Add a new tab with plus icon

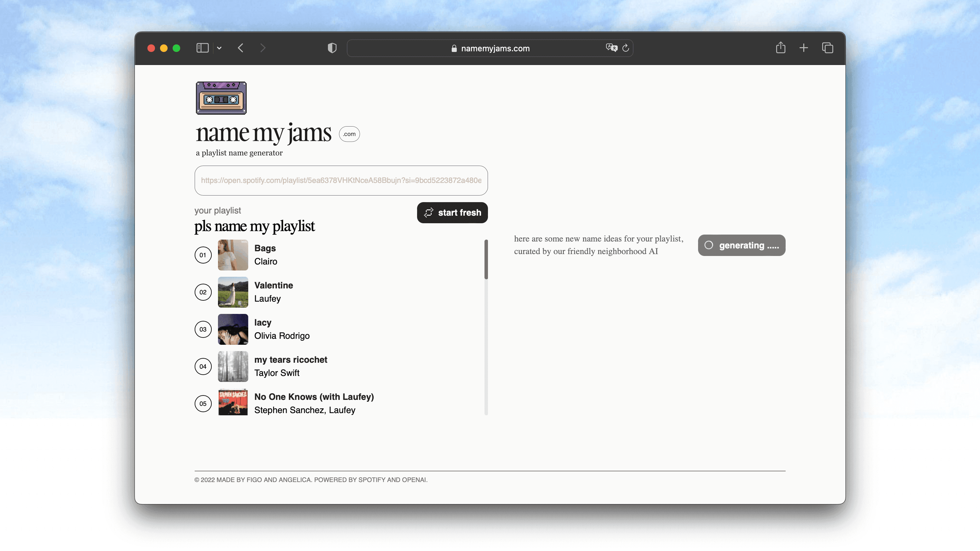804,48
